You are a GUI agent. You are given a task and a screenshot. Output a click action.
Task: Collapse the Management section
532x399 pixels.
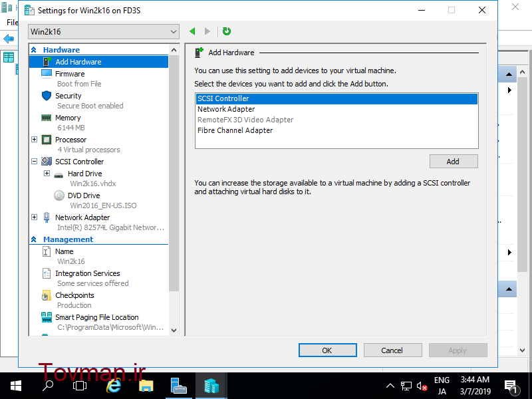click(x=34, y=239)
